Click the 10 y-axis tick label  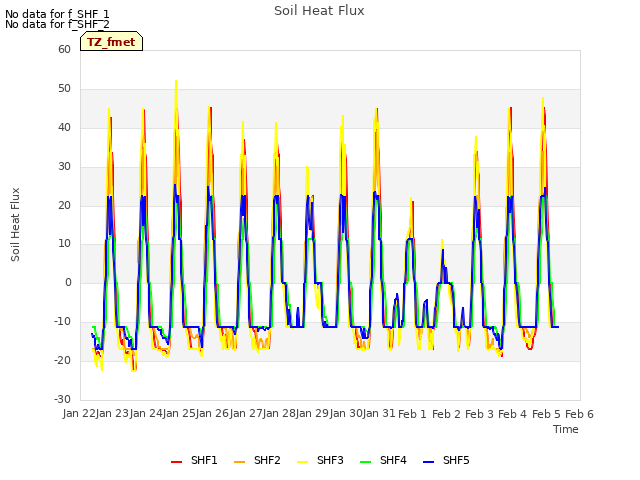tap(64, 244)
